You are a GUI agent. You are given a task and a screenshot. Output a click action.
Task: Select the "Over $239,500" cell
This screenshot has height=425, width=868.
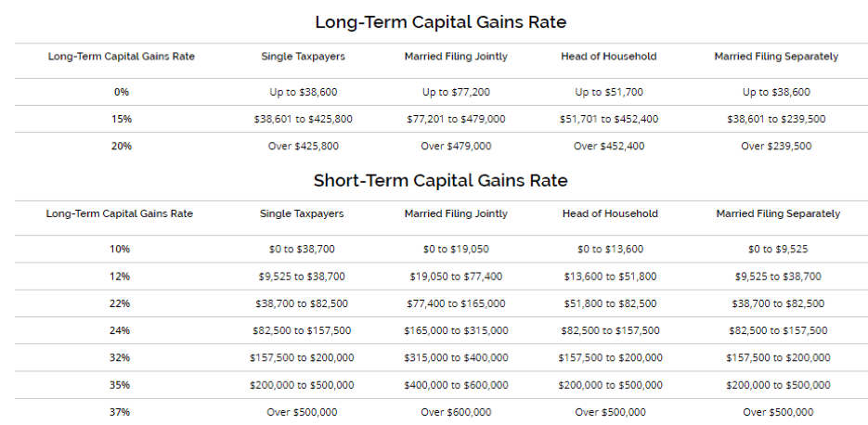click(776, 146)
